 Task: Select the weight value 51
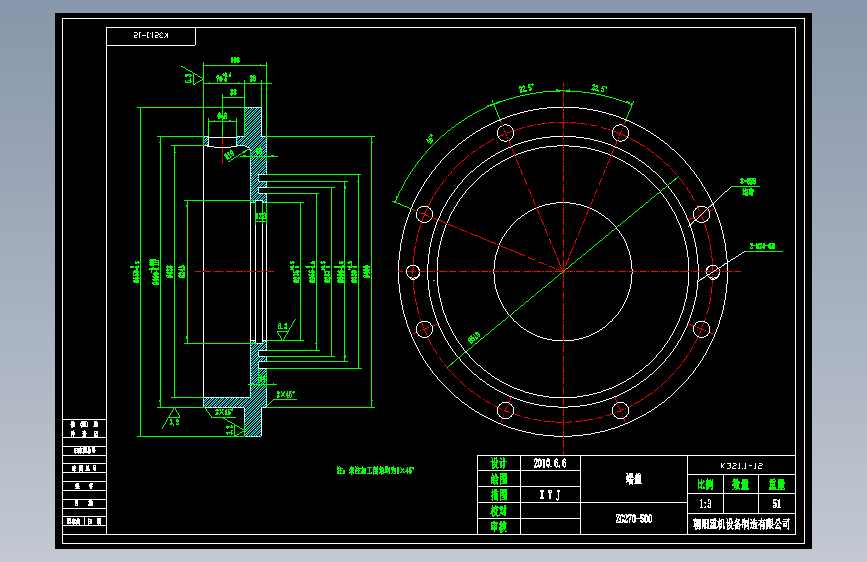pos(776,504)
